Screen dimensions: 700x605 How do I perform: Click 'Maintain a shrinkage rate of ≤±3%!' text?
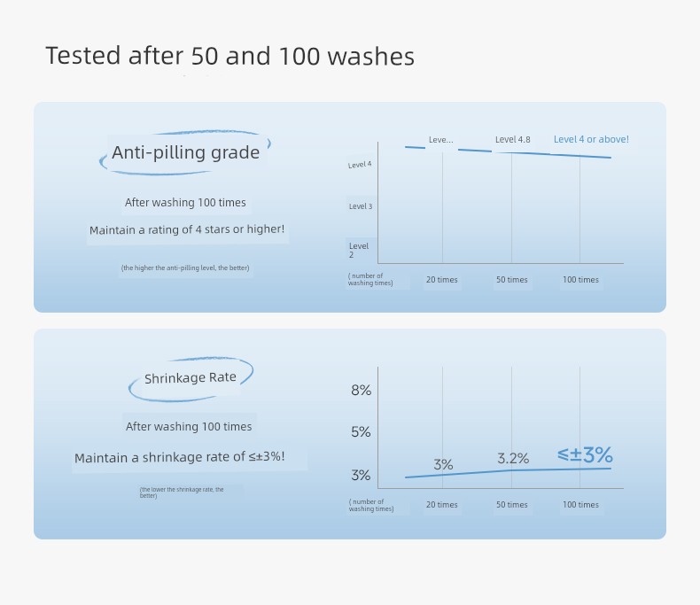pos(180,457)
